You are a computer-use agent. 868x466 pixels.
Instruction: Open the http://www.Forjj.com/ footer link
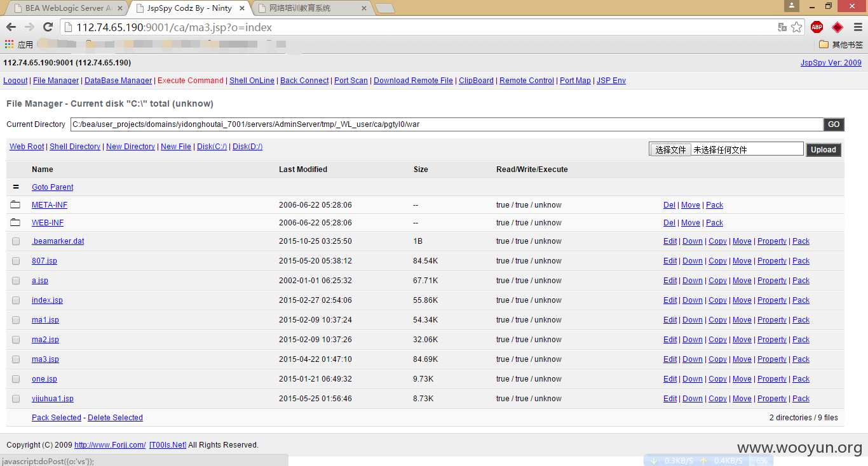[x=110, y=445]
